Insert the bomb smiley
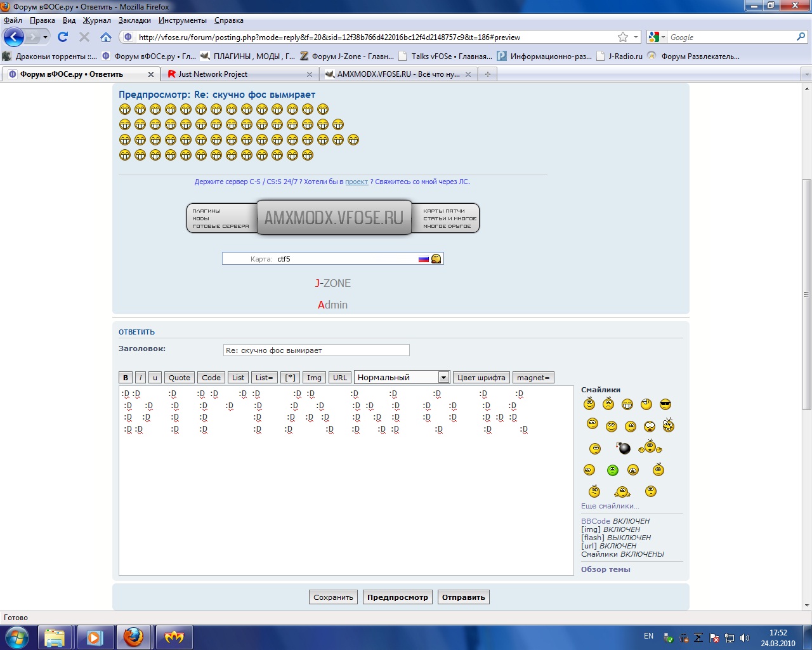The width and height of the screenshot is (812, 650). 624,448
